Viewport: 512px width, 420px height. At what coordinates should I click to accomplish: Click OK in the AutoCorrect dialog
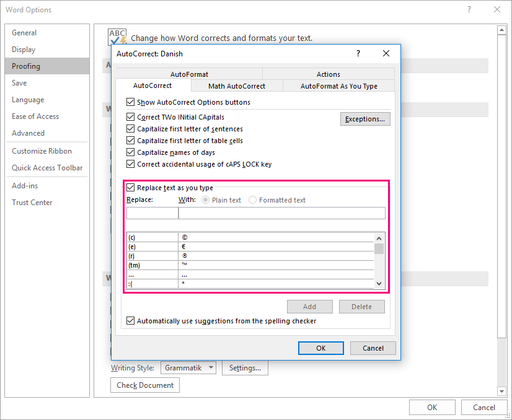click(x=320, y=348)
